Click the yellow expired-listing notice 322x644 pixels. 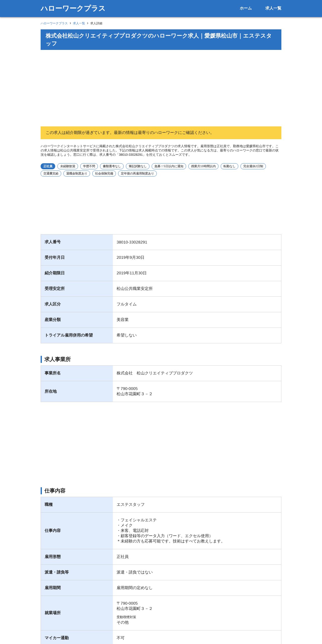point(161,133)
